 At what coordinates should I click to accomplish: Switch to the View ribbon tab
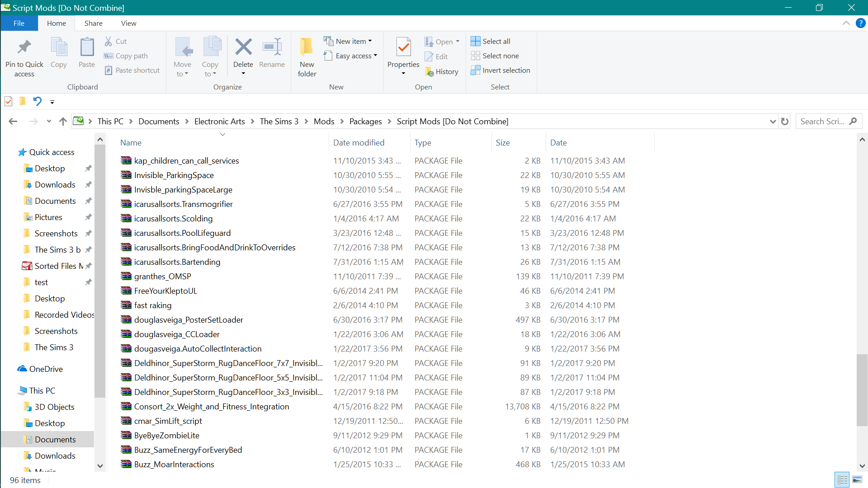tap(129, 23)
